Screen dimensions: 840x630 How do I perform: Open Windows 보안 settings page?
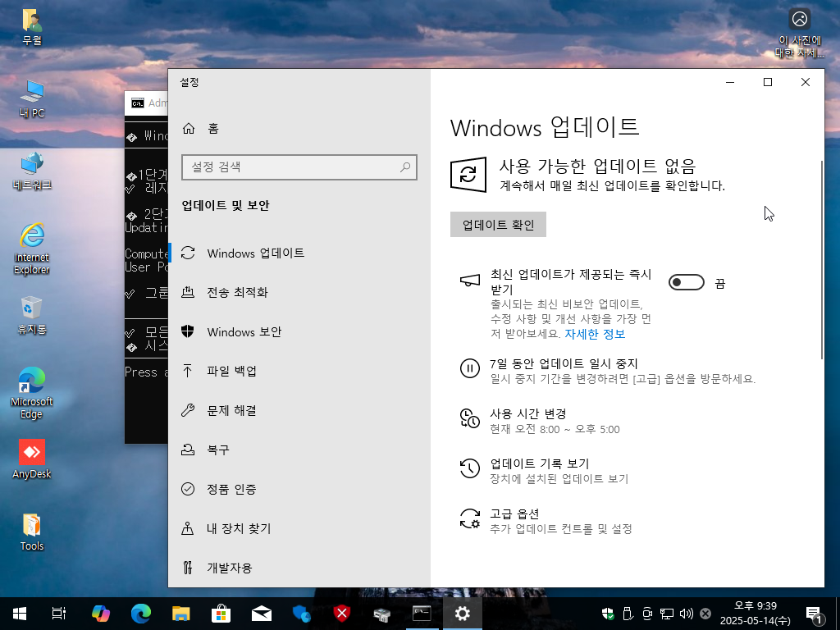299,331
